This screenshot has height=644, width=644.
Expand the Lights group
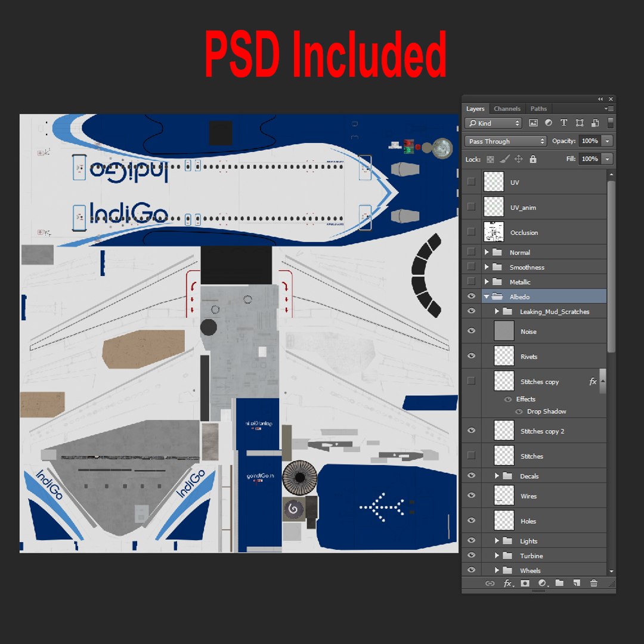click(497, 540)
